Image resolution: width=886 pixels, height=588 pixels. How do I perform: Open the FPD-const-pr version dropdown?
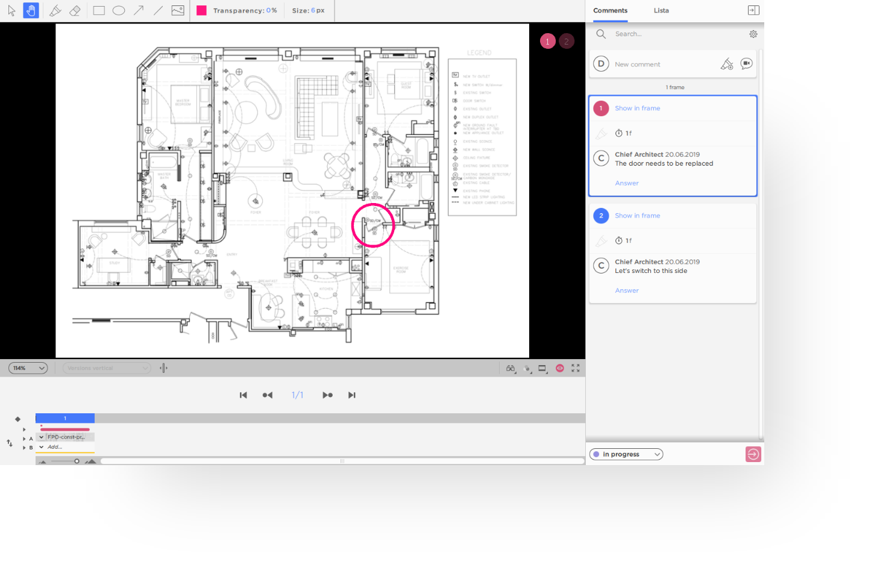coord(65,437)
